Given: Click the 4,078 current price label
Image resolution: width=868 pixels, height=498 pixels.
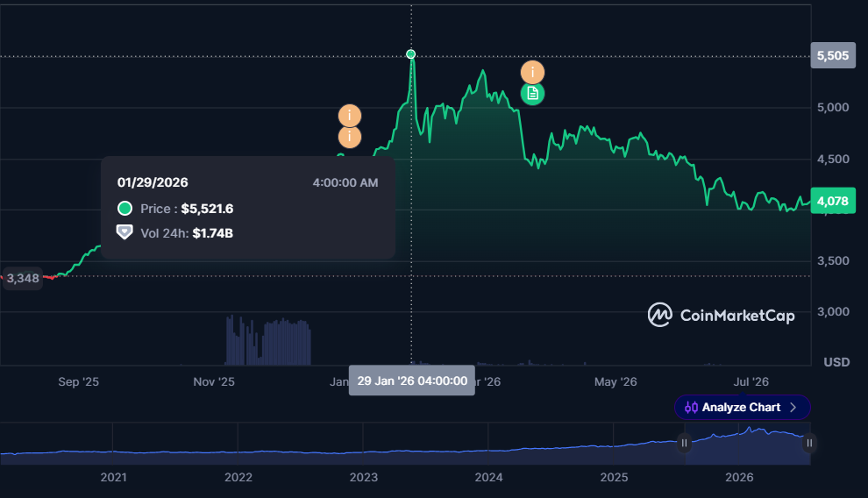Looking at the screenshot, I should [x=833, y=201].
